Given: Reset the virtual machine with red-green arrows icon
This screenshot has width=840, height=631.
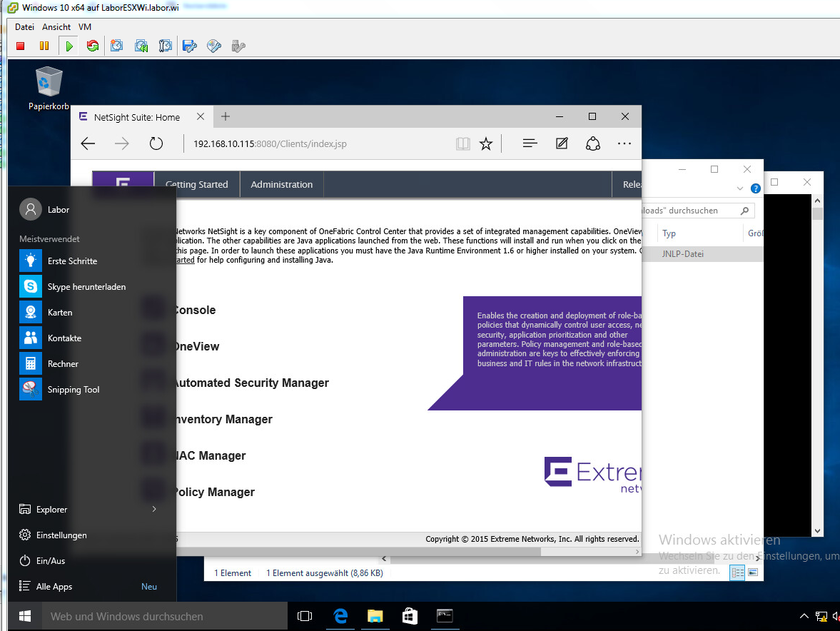Looking at the screenshot, I should (93, 46).
